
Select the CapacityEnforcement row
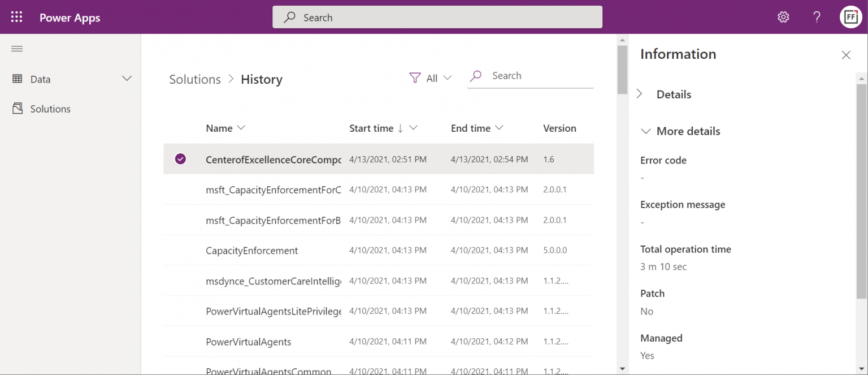(379, 251)
